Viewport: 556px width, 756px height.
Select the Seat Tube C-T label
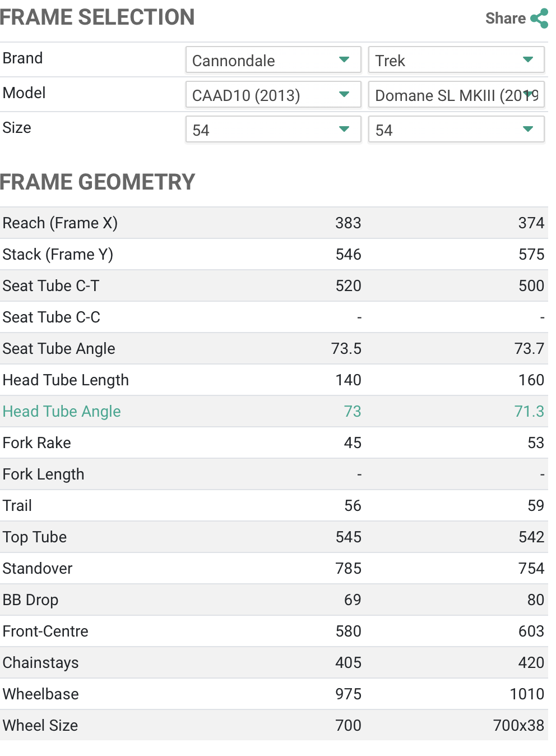click(51, 286)
